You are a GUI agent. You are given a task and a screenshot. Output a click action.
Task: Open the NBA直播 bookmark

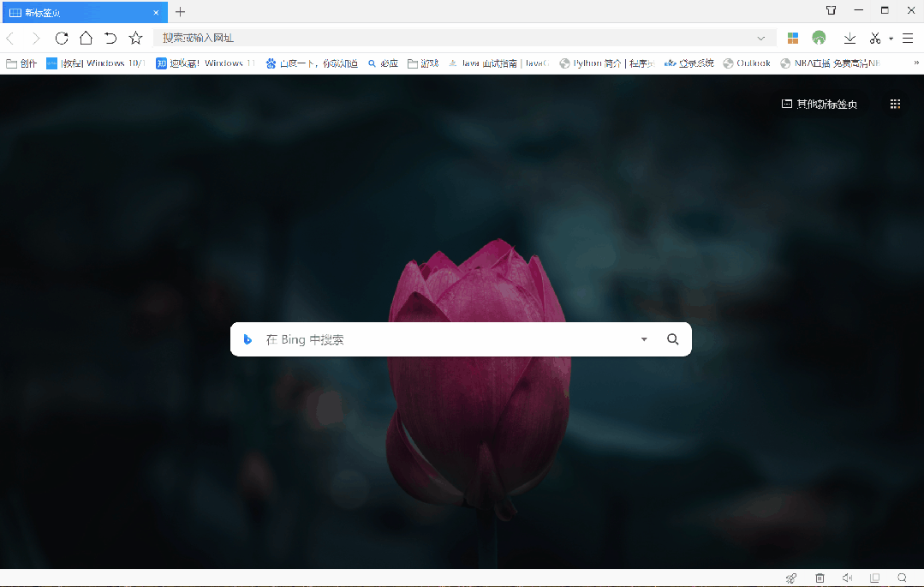pos(831,63)
